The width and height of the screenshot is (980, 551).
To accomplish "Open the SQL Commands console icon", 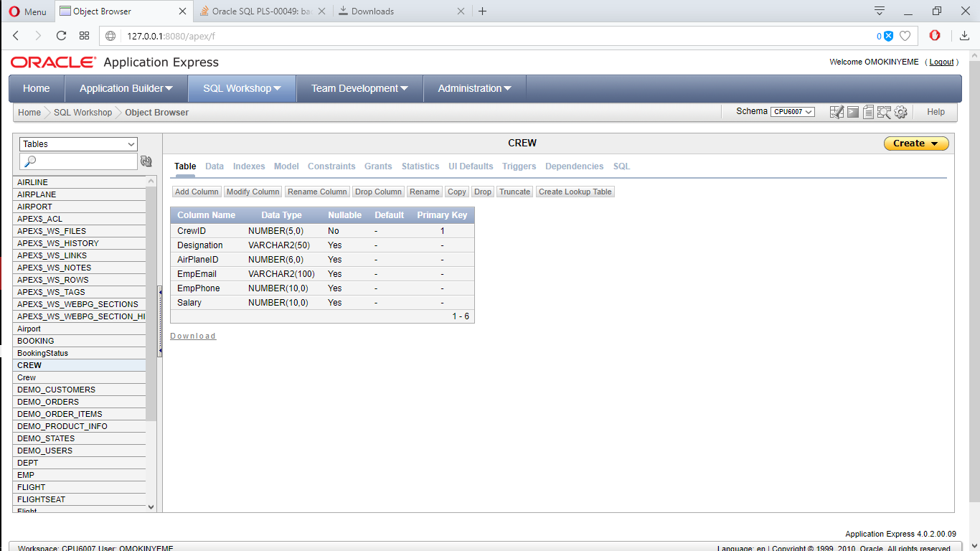I will click(x=853, y=112).
